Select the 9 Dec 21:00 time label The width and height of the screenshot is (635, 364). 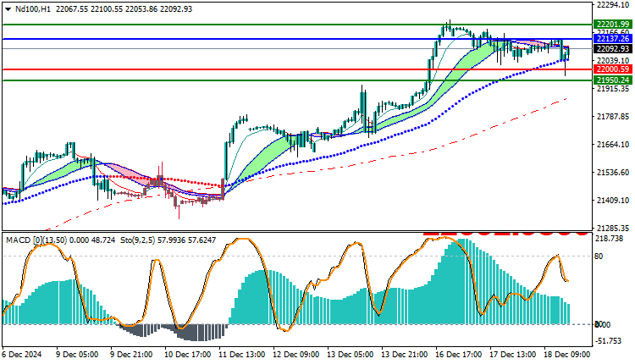tap(131, 355)
